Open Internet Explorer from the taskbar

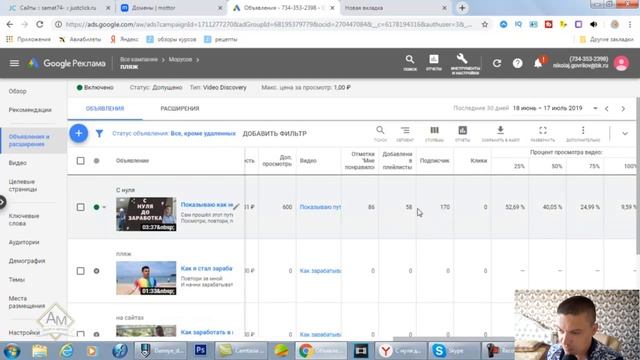[66, 351]
